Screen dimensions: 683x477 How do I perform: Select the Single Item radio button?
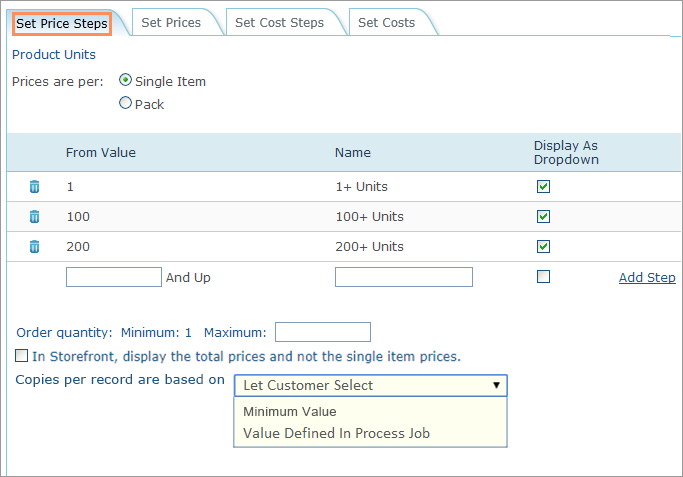[x=125, y=80]
